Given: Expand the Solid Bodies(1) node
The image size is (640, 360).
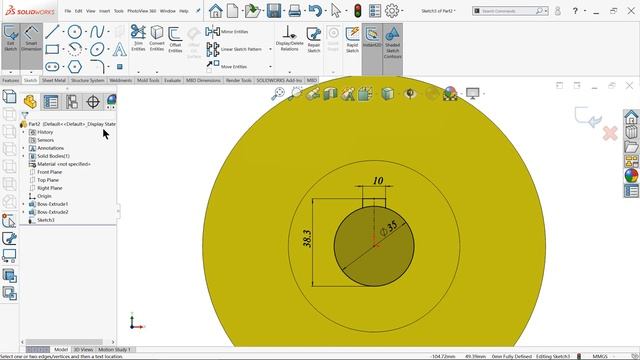Looking at the screenshot, I should [23, 156].
